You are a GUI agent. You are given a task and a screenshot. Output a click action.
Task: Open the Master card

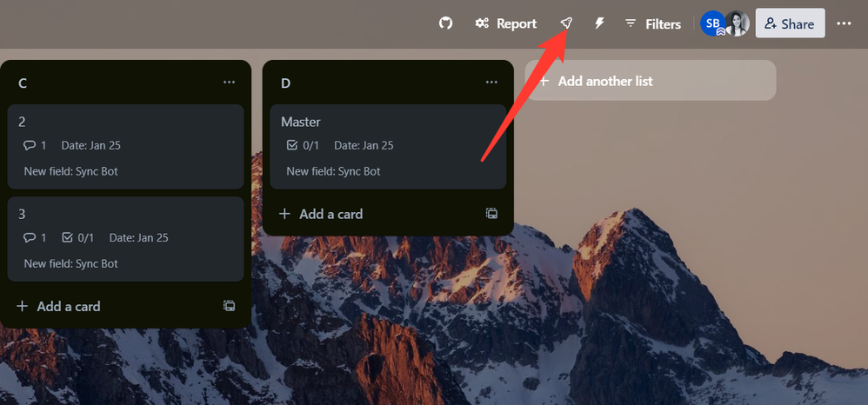pyautogui.click(x=388, y=147)
